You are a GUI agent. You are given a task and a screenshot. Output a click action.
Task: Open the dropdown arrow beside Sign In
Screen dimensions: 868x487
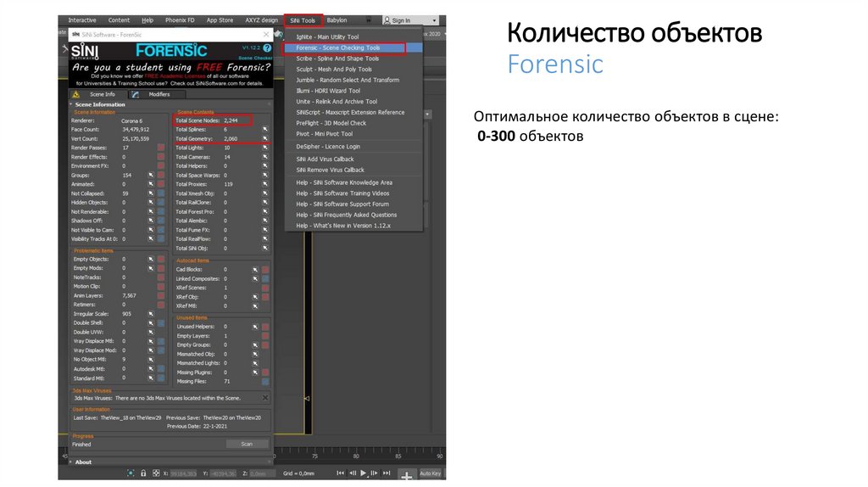click(x=435, y=20)
